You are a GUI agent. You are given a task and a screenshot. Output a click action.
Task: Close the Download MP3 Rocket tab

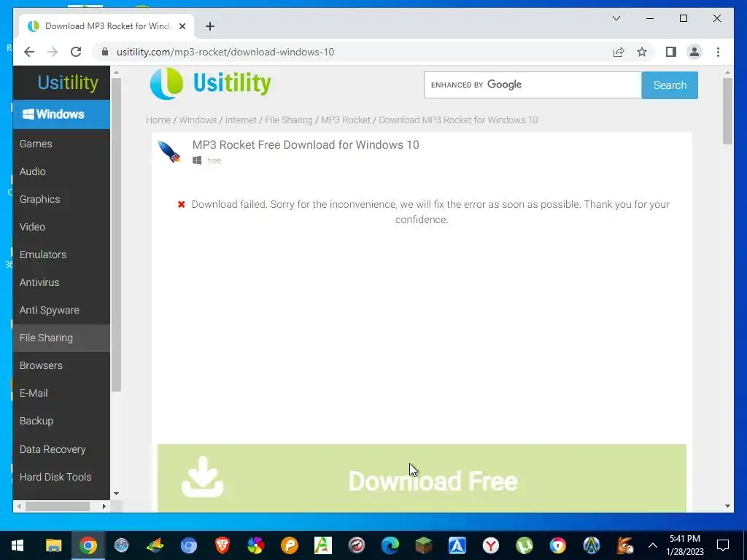pos(182,26)
